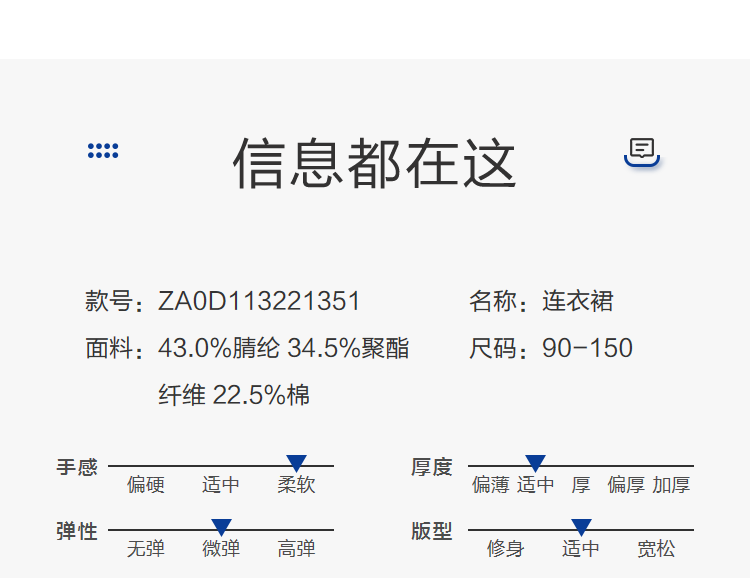The height and width of the screenshot is (578, 750).
Task: Click the 手感 slider marker
Action: 296,463
